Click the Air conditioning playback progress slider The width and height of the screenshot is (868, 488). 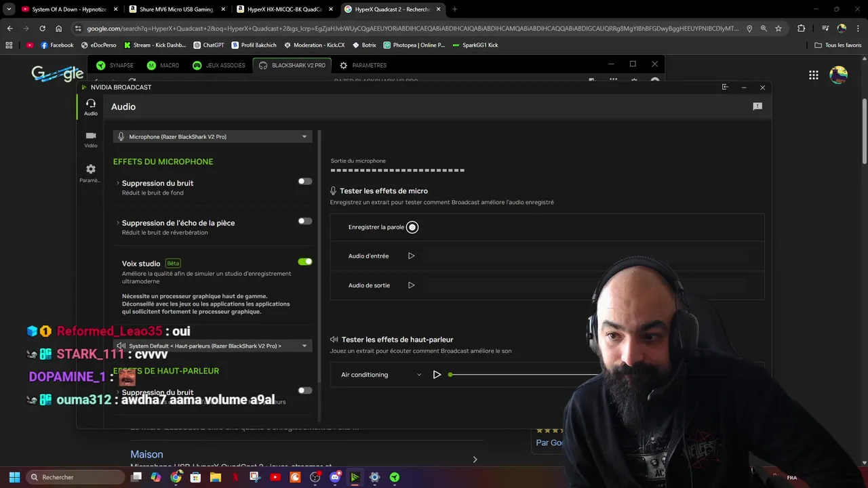click(x=522, y=375)
